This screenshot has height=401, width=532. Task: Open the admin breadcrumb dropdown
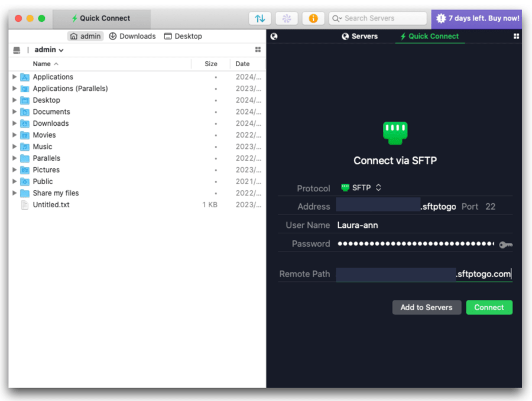48,50
